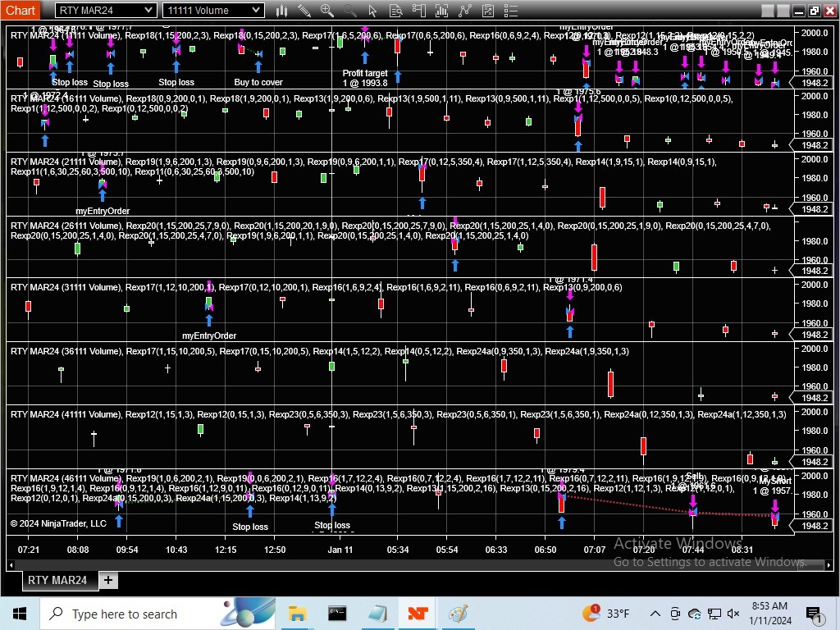Click the grayed zoom out magnifier
This screenshot has height=630, width=840.
click(x=349, y=10)
